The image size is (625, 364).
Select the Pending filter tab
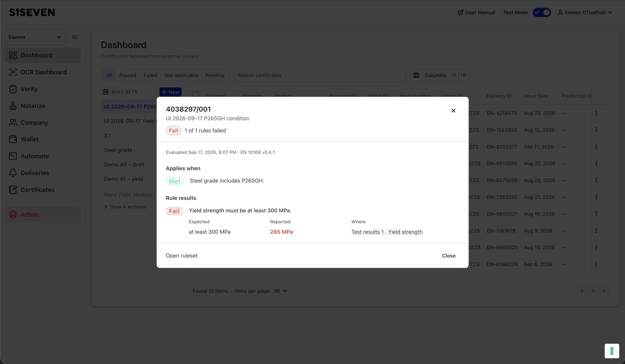coord(215,75)
